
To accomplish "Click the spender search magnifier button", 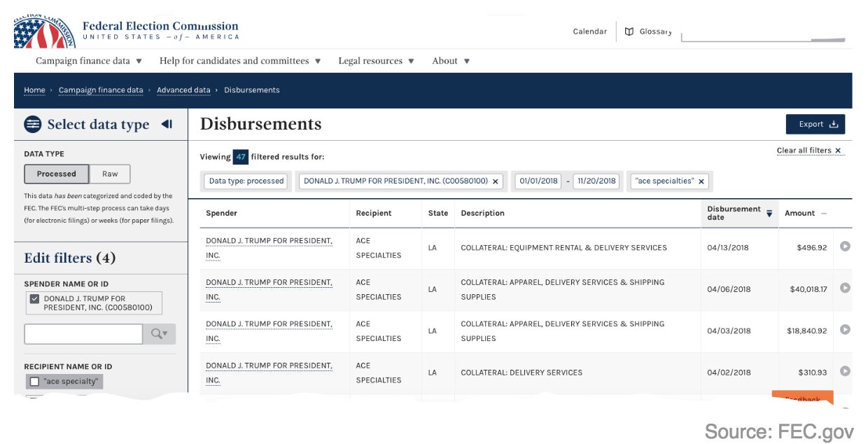I will (x=160, y=334).
